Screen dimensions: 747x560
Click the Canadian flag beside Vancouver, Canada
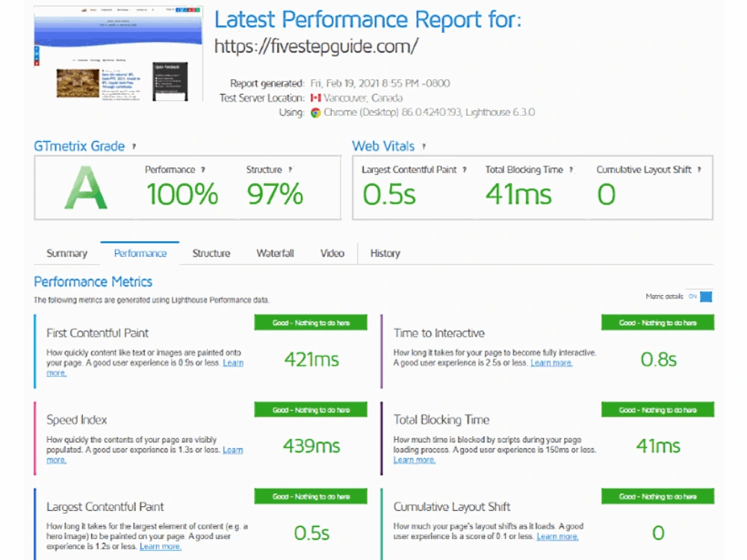[x=314, y=98]
